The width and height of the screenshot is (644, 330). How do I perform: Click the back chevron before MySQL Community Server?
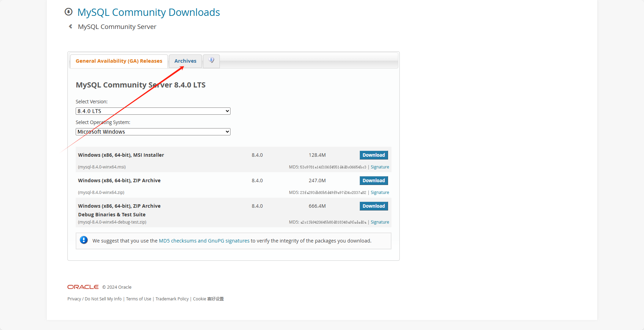click(x=71, y=27)
